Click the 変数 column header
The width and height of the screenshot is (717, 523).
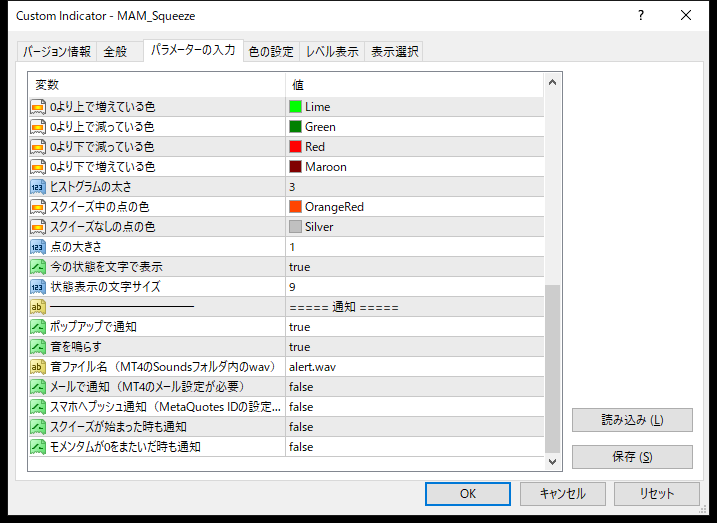(157, 85)
